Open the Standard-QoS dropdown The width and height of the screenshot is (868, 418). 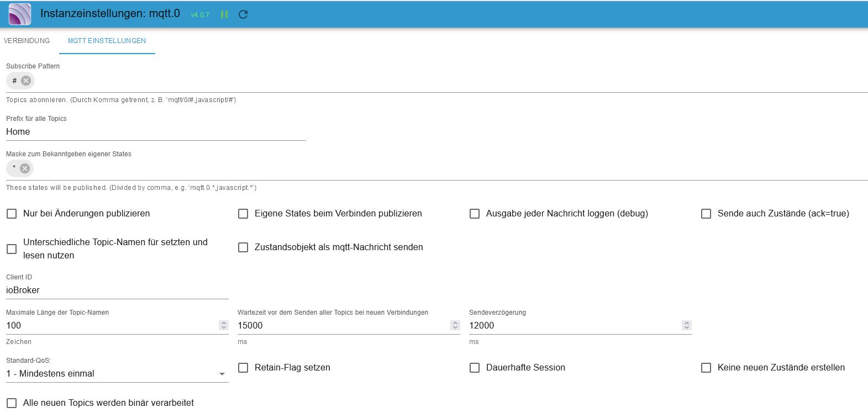[x=117, y=374]
